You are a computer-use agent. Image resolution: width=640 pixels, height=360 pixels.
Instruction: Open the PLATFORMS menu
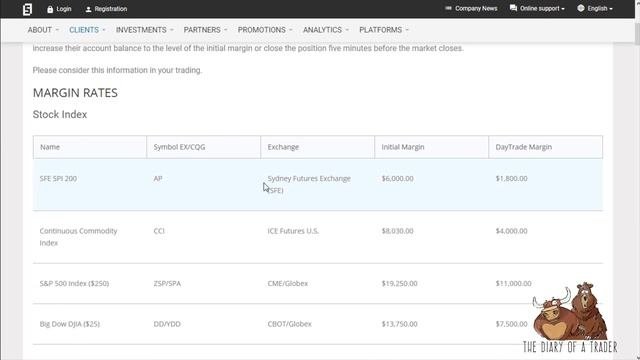pos(384,30)
